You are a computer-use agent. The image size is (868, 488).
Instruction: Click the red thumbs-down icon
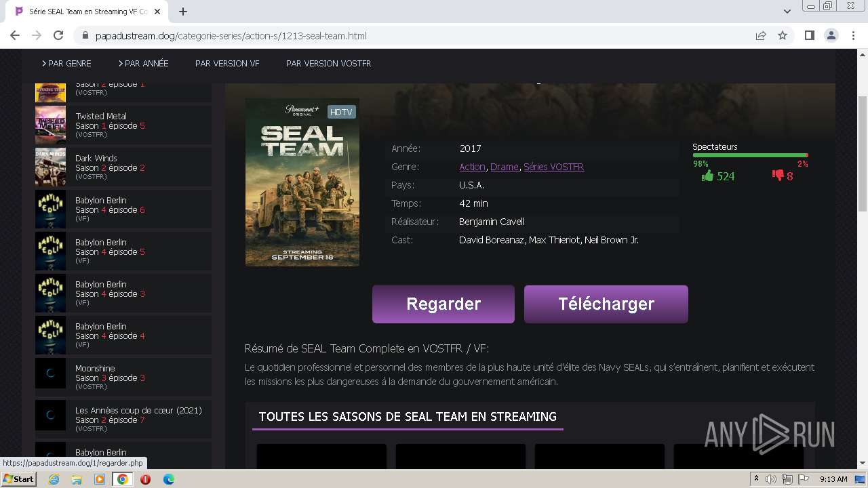[778, 176]
